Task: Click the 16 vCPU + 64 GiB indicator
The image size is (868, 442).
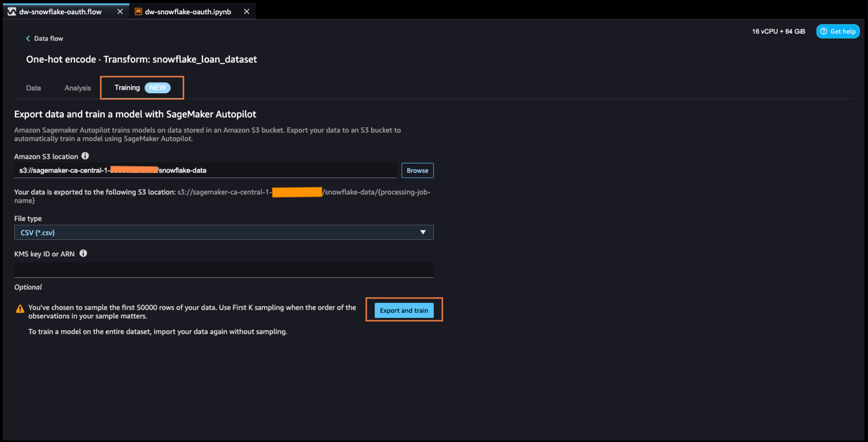Action: [x=779, y=31]
